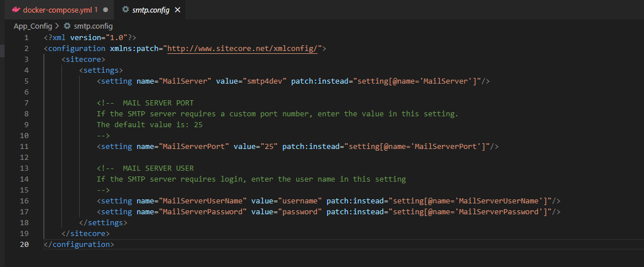Click the Docker whale icon on docker-compose tab

pos(16,10)
